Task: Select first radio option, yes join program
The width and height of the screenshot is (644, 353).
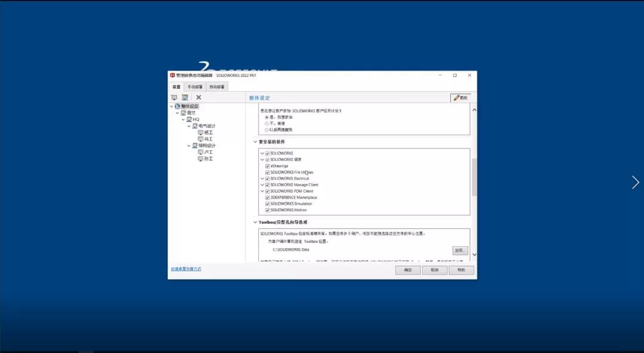Action: point(267,117)
